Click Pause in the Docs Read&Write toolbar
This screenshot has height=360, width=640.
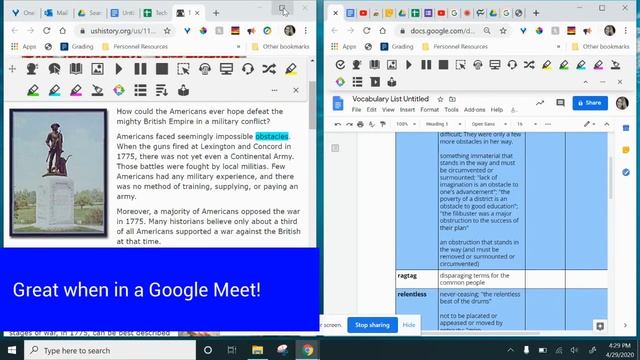point(426,64)
